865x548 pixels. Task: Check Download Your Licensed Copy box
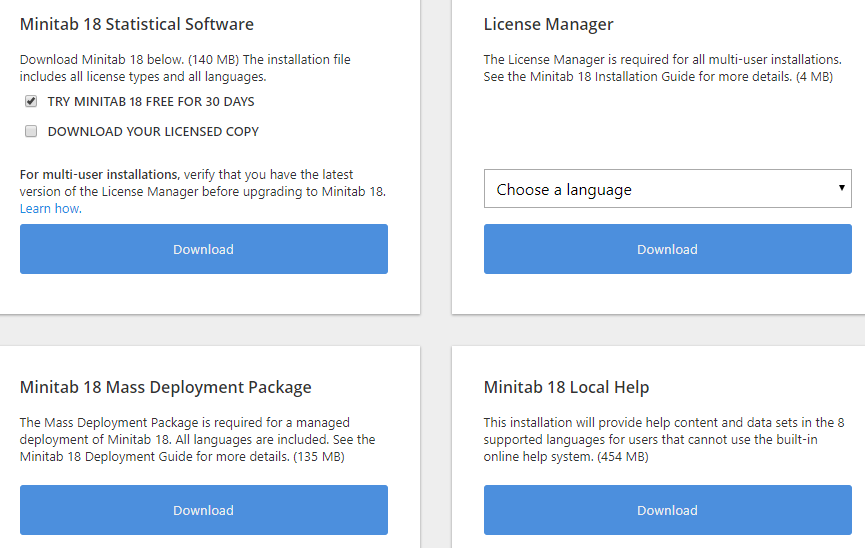point(31,131)
